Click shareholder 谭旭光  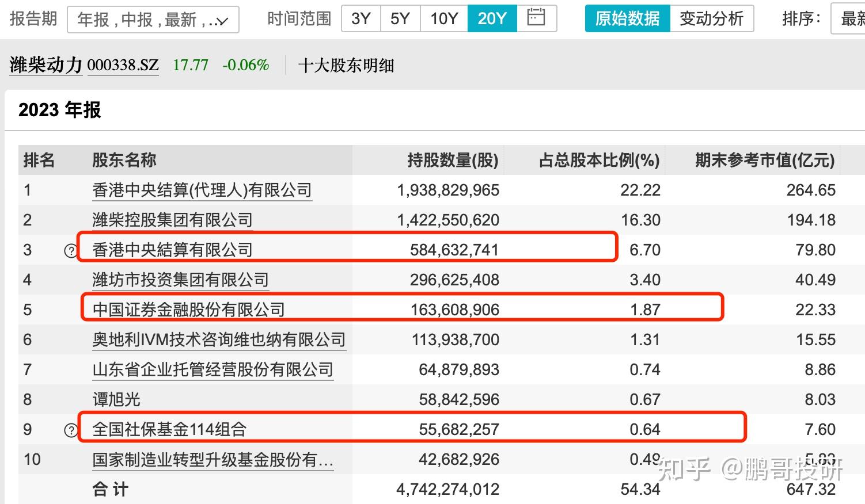[115, 399]
